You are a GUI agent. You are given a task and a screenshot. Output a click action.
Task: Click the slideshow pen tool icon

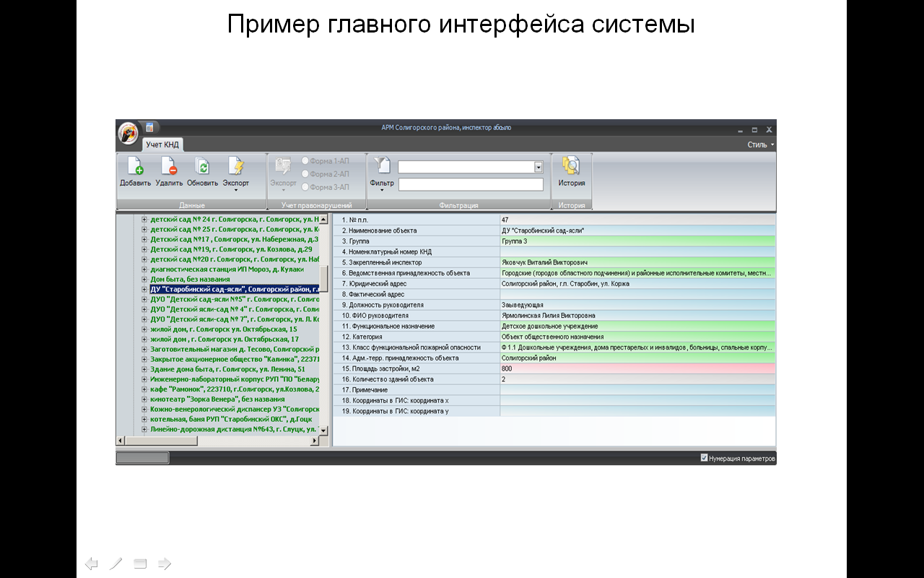[x=115, y=564]
